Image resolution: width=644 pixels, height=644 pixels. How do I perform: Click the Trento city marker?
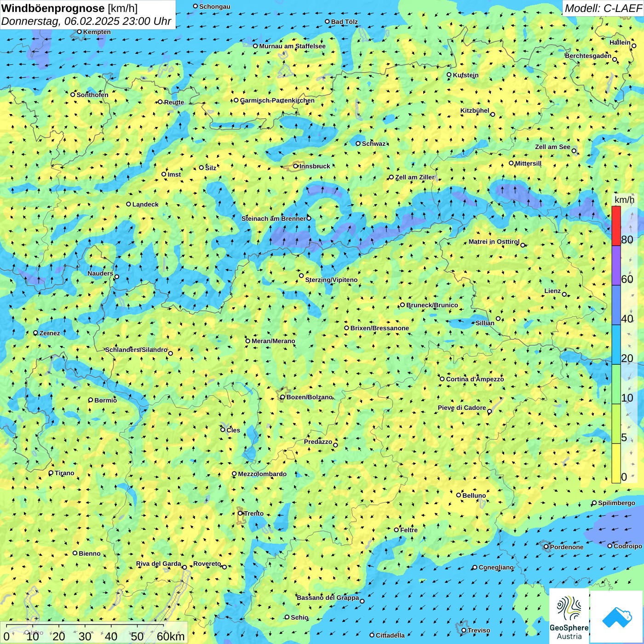pyautogui.click(x=240, y=513)
